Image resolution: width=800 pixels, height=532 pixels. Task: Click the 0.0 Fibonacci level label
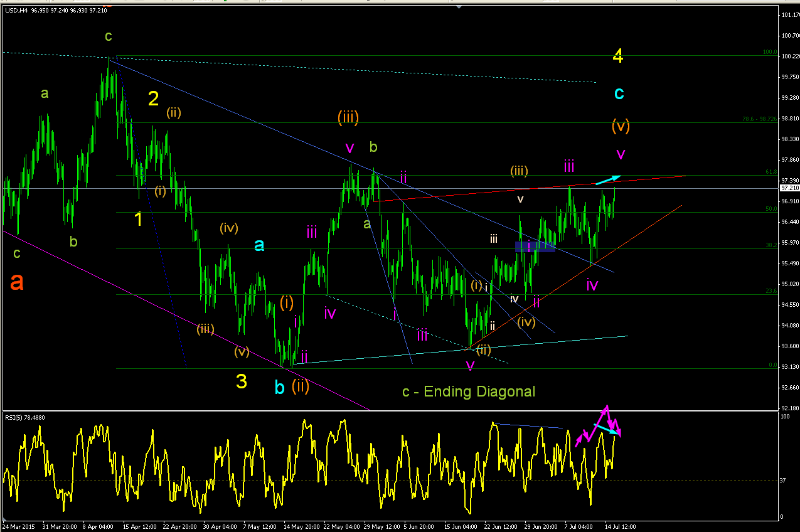tap(773, 365)
